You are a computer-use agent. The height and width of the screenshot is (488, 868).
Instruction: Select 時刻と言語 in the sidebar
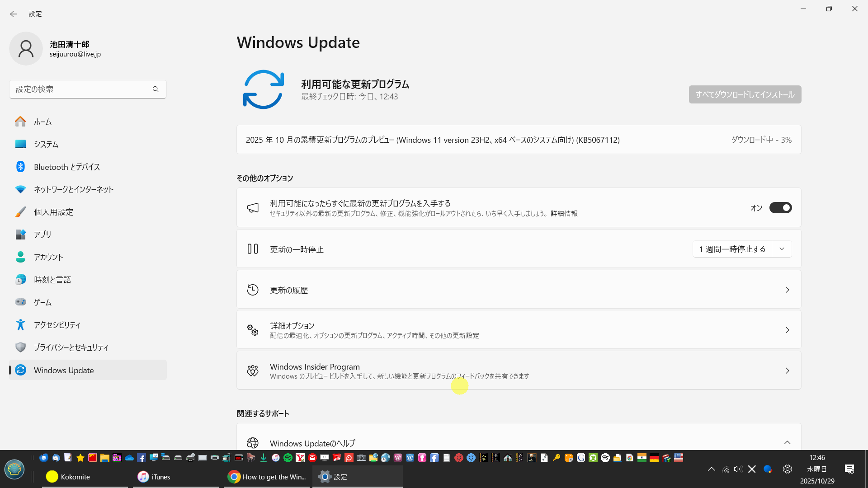pos(88,280)
